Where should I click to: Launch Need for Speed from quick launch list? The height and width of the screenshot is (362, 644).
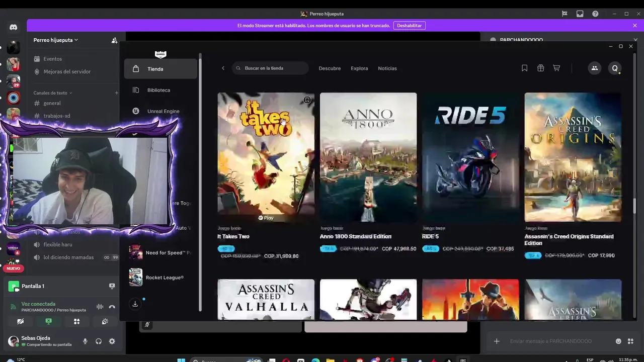click(x=160, y=252)
